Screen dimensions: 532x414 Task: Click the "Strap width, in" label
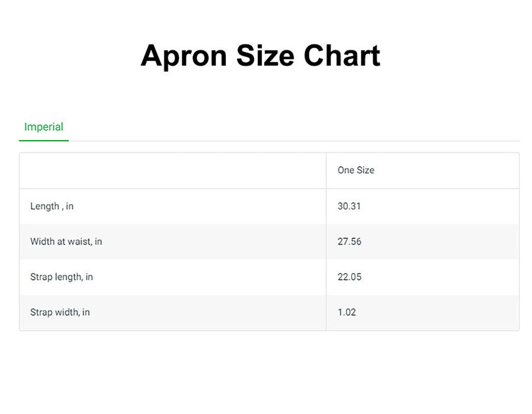pos(60,312)
